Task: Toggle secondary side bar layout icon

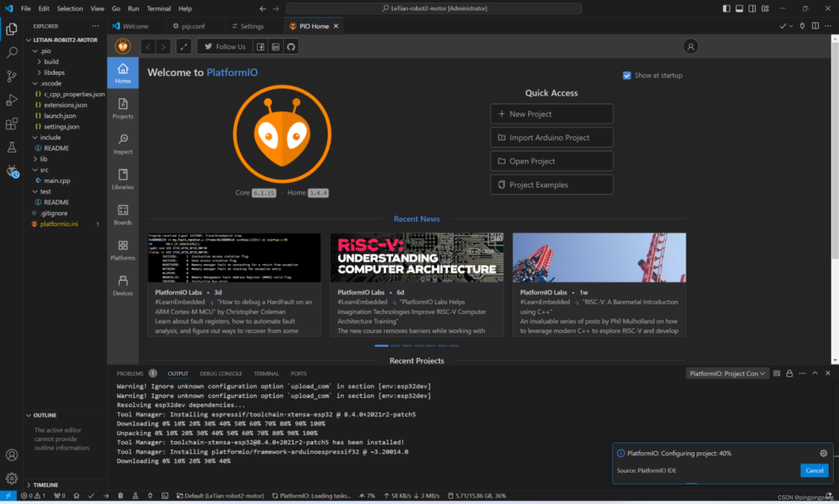Action: click(752, 9)
